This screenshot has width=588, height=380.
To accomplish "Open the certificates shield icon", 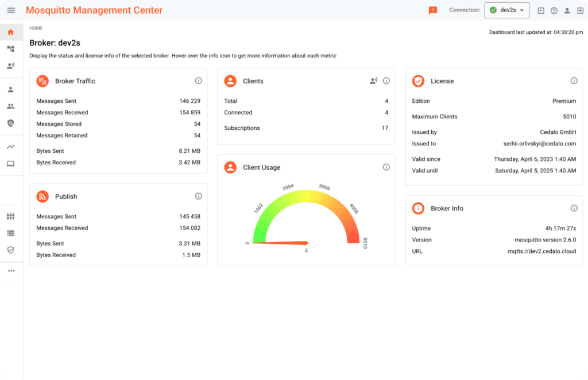I will tap(11, 250).
